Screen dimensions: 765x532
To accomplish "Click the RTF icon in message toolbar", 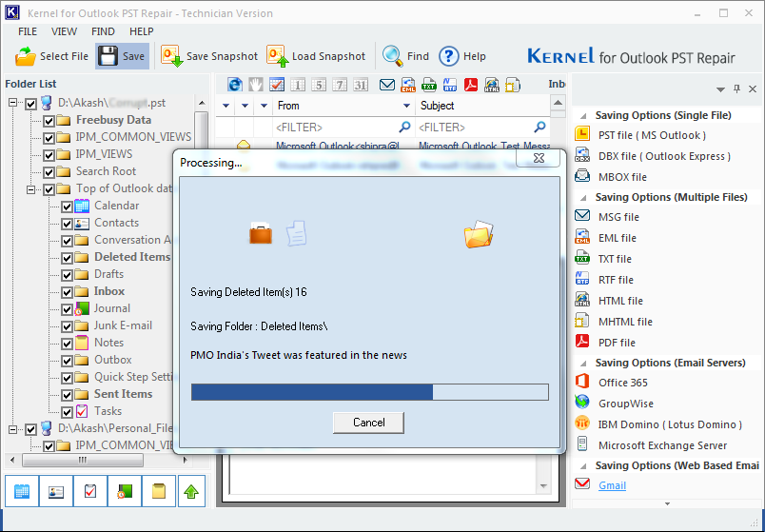I will tap(450, 85).
